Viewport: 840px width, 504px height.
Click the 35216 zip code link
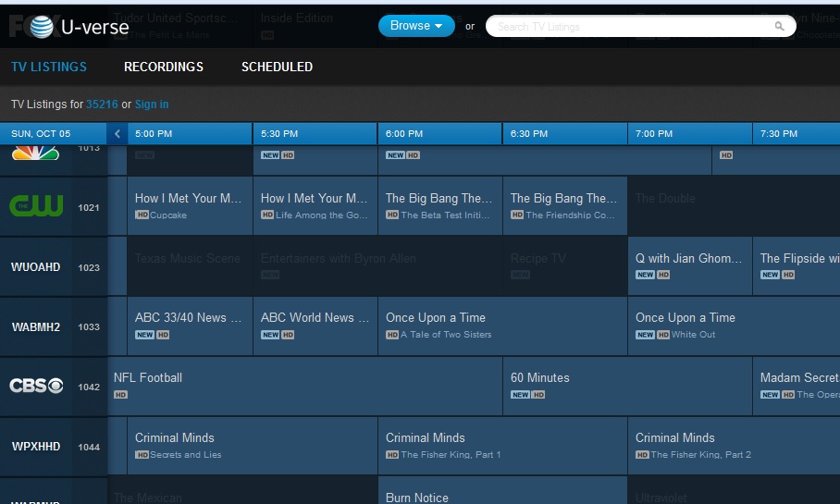pos(102,104)
